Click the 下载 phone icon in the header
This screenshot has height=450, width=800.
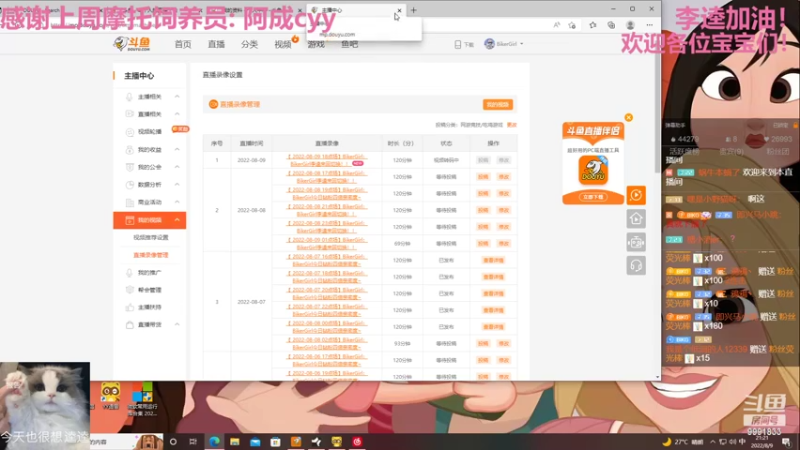tap(458, 44)
